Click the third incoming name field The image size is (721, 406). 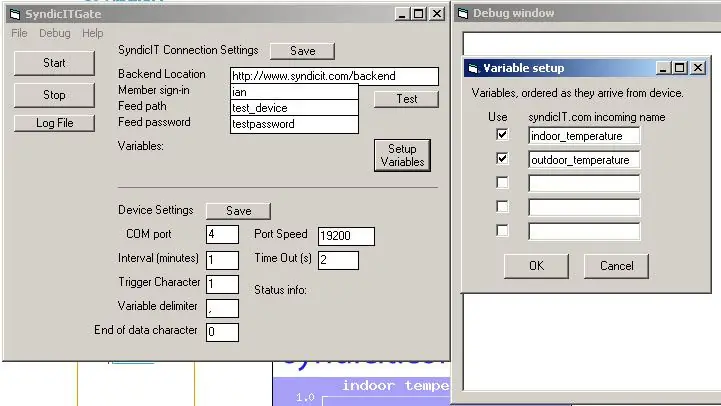tap(584, 183)
